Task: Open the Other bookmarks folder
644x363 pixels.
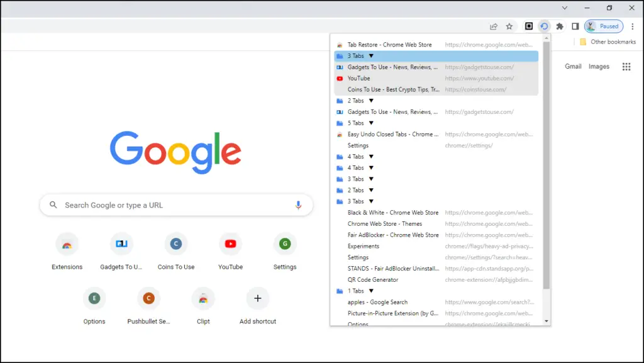Action: [608, 42]
